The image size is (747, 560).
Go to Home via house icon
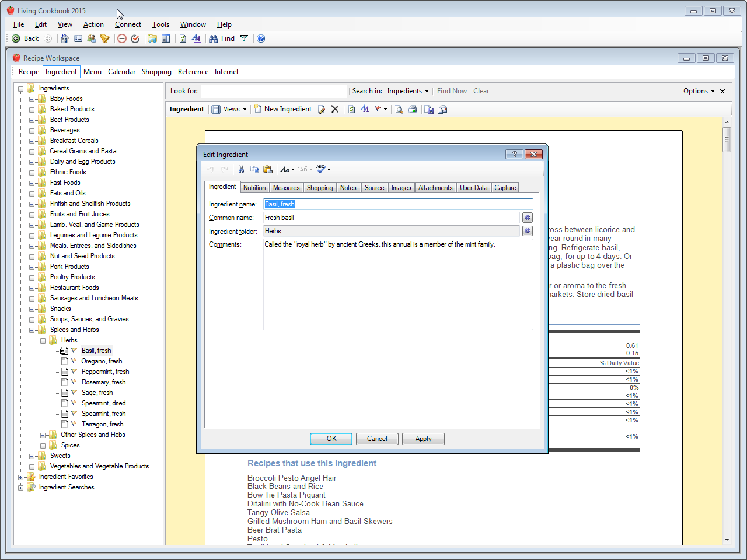[65, 38]
